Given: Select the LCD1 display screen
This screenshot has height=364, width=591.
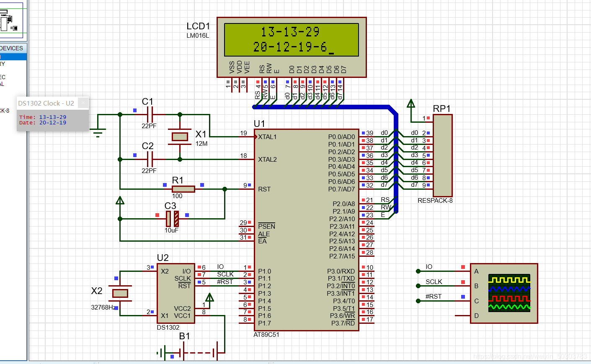Looking at the screenshot, I should (x=292, y=40).
